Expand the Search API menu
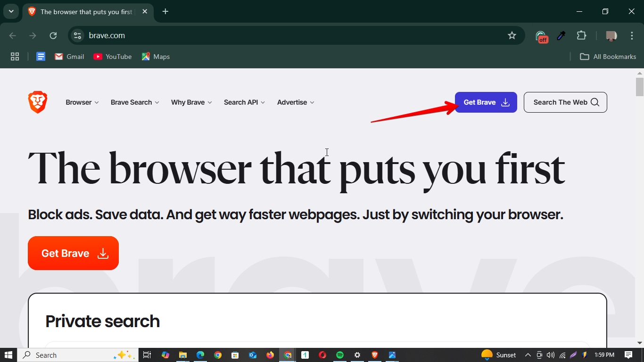The width and height of the screenshot is (644, 362). (x=244, y=102)
